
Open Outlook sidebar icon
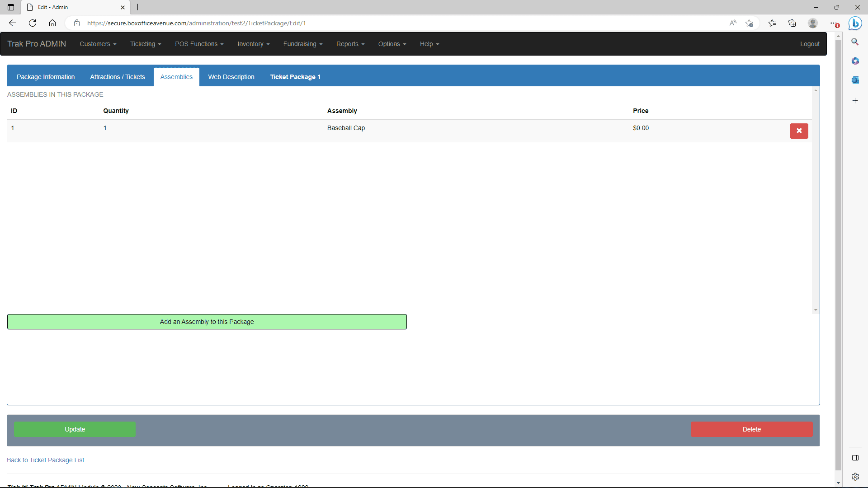(x=855, y=80)
